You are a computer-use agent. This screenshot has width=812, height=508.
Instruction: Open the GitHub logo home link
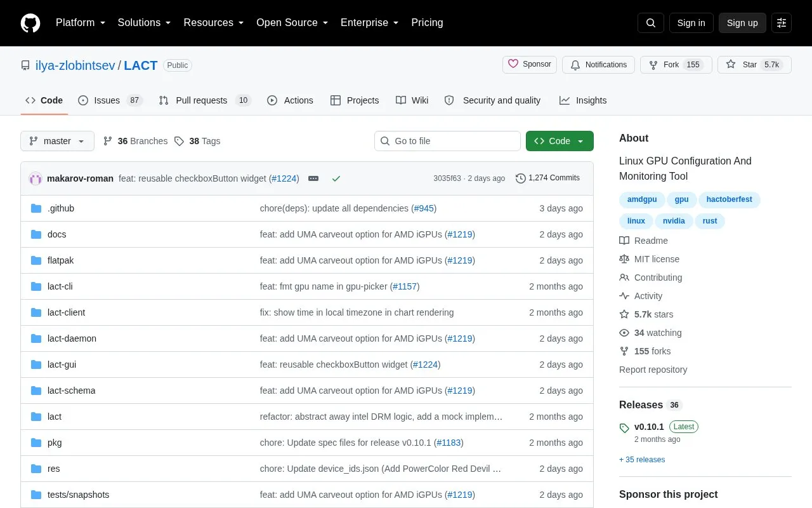pos(30,23)
